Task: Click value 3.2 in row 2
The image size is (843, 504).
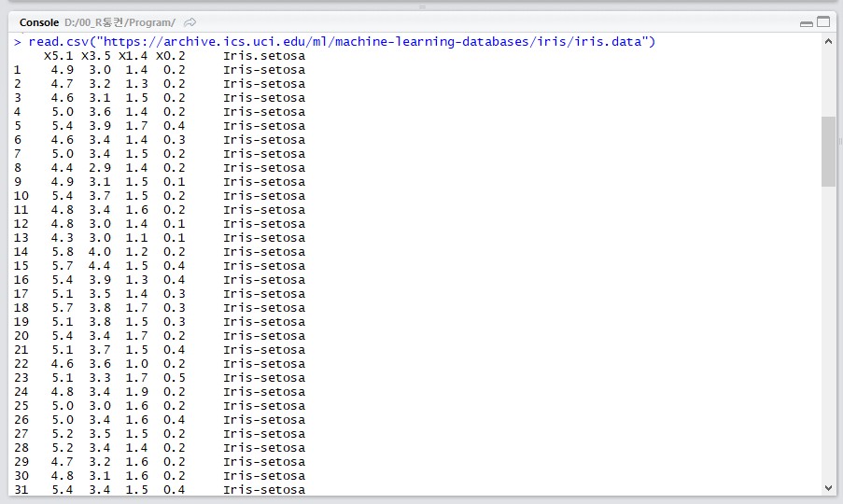Action: tap(100, 84)
